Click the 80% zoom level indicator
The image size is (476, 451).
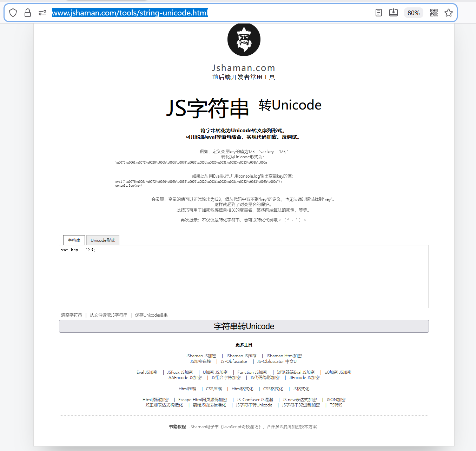pos(414,13)
